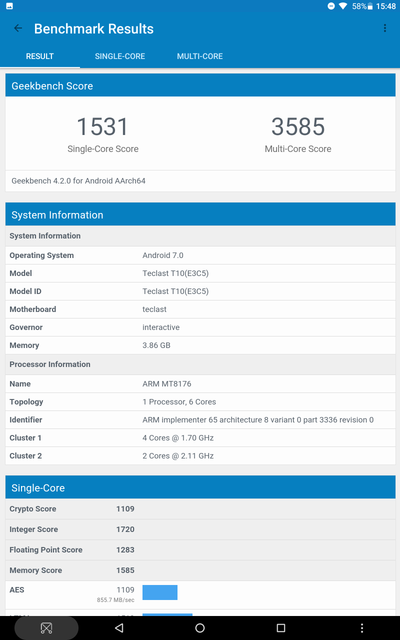This screenshot has height=640, width=400.
Task: Tap the System Information blue header
Action: pos(200,215)
